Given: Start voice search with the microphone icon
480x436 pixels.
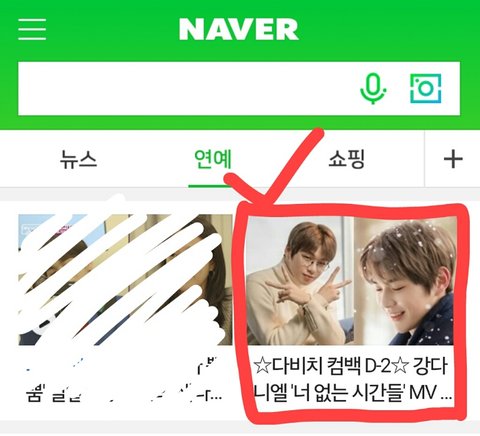Looking at the screenshot, I should click(373, 89).
